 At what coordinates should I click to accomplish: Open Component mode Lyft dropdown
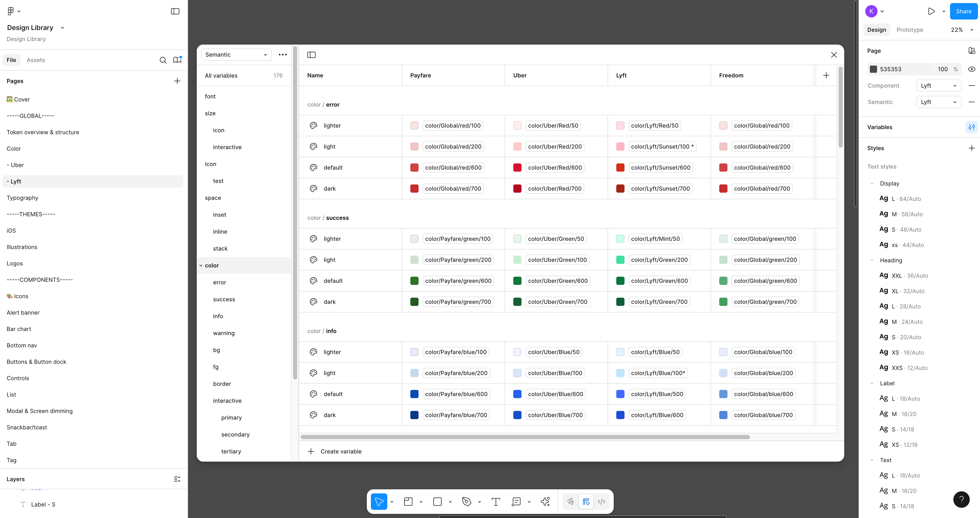[x=938, y=86]
